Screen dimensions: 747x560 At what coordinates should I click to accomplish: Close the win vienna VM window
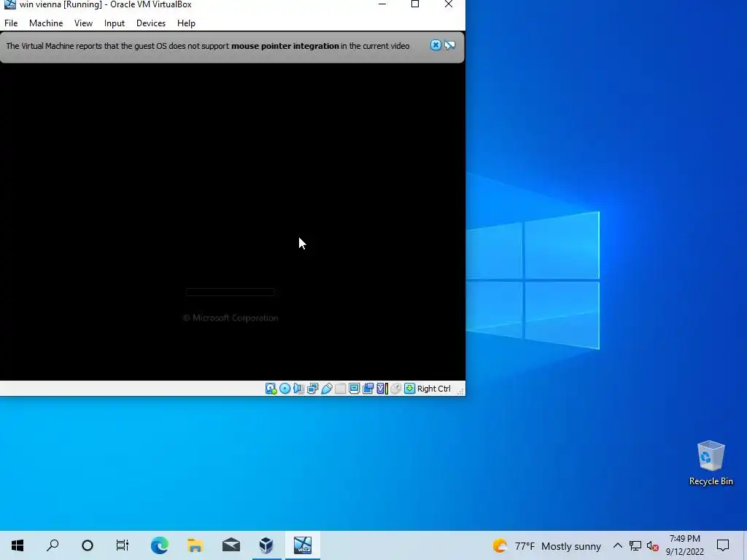tap(449, 4)
